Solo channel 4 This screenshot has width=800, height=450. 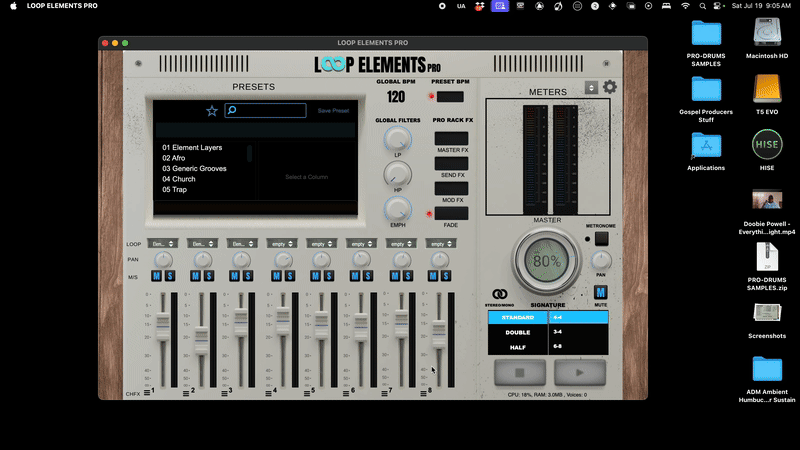coord(290,276)
